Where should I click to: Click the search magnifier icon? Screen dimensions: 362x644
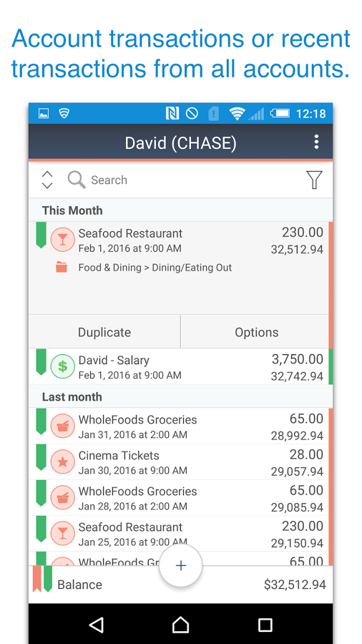click(77, 180)
